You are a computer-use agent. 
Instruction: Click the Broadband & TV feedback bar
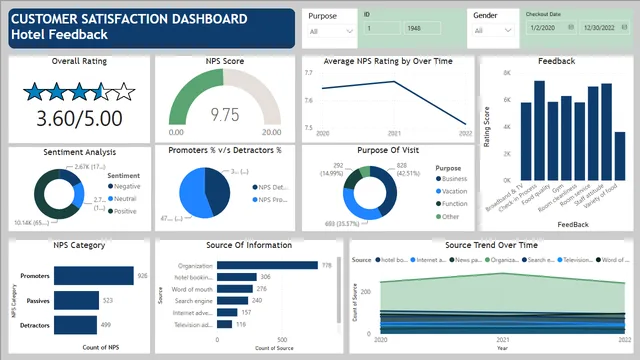point(526,141)
